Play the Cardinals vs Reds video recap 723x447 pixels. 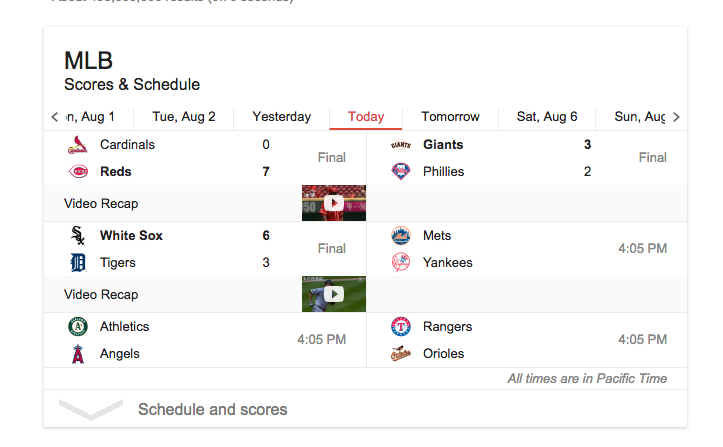point(334,203)
